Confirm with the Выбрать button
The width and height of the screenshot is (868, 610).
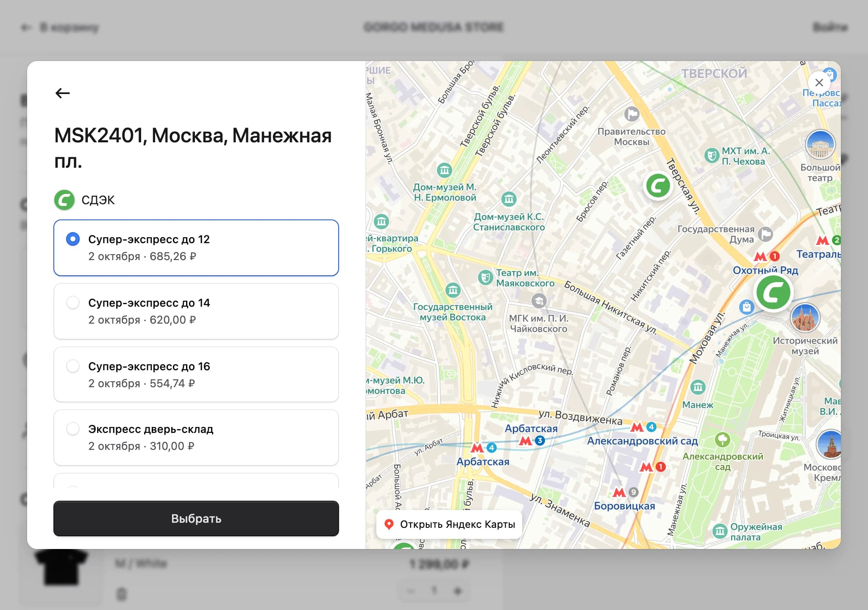[x=196, y=518]
